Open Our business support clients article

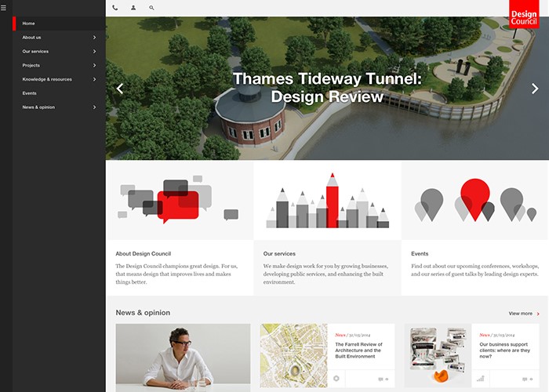click(504, 350)
